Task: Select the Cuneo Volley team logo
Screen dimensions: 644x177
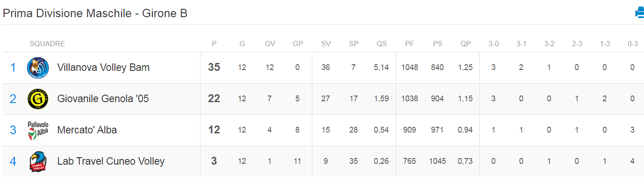Action: pyautogui.click(x=37, y=161)
